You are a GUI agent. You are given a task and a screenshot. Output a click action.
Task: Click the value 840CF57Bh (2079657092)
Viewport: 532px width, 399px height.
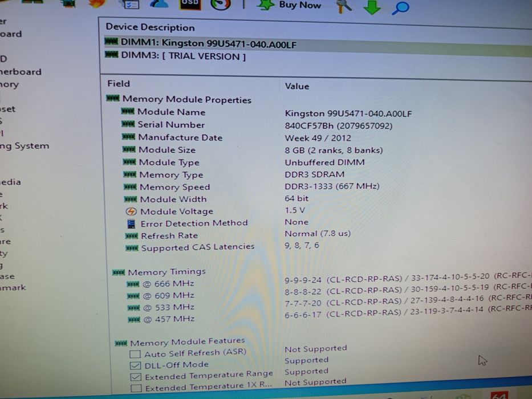point(339,126)
